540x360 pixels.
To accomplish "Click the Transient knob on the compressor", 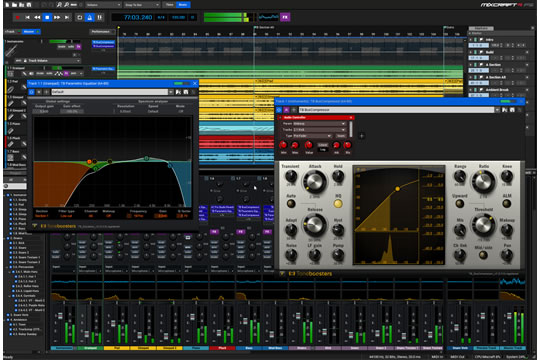I will [291, 177].
